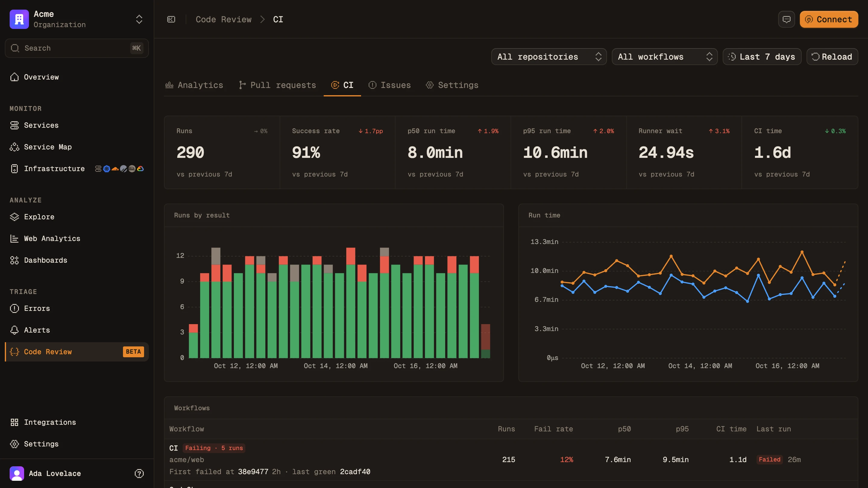Click the CI time 1.6d value
The height and width of the screenshot is (488, 868).
(x=772, y=152)
